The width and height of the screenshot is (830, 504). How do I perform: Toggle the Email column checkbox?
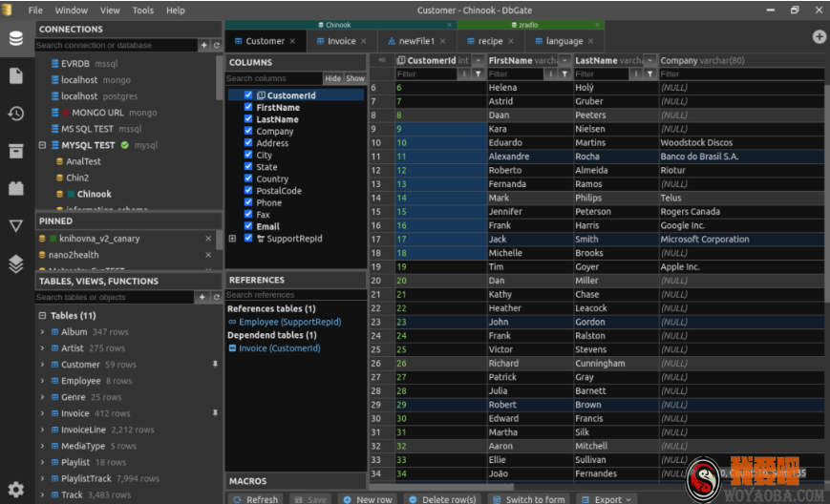point(248,226)
